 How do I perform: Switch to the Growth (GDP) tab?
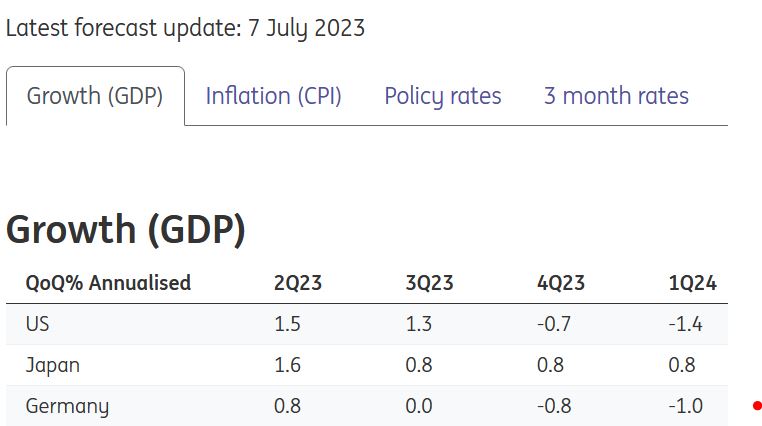(x=95, y=96)
